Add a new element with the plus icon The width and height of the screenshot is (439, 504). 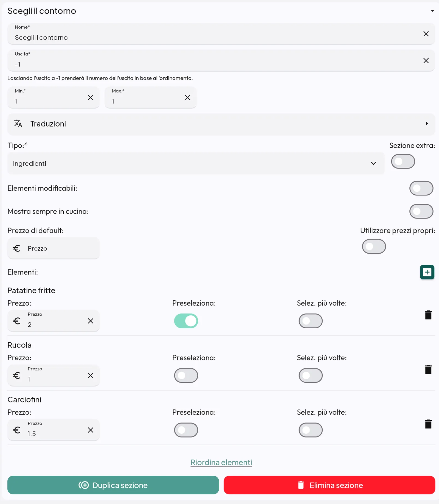coord(427,272)
